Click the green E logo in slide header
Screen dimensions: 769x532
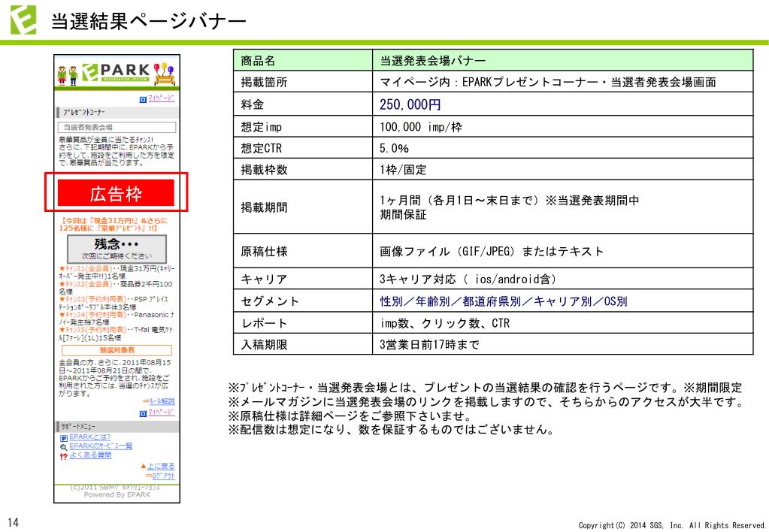pos(23,20)
